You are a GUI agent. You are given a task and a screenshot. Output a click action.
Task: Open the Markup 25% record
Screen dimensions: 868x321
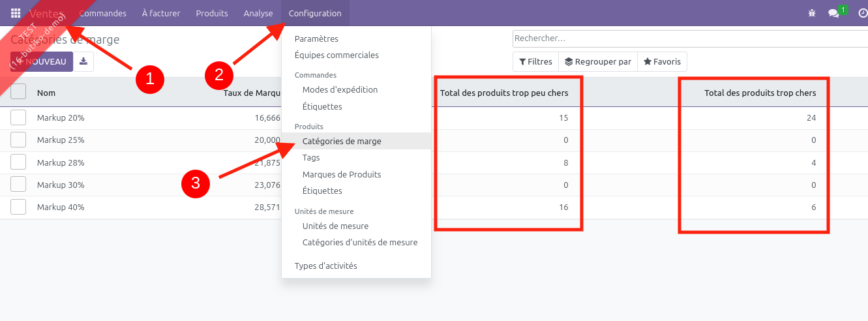pos(61,140)
